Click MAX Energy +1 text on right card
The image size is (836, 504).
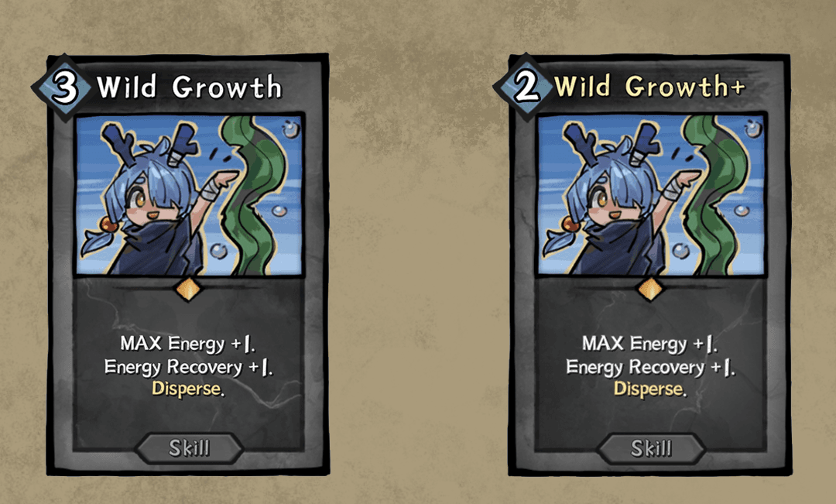coord(650,344)
